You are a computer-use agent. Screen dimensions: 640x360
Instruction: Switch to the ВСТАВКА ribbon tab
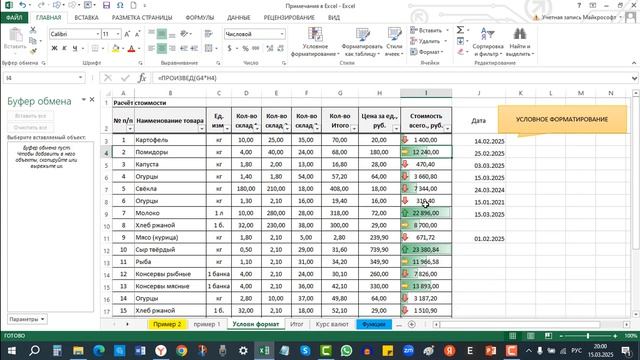pos(86,18)
